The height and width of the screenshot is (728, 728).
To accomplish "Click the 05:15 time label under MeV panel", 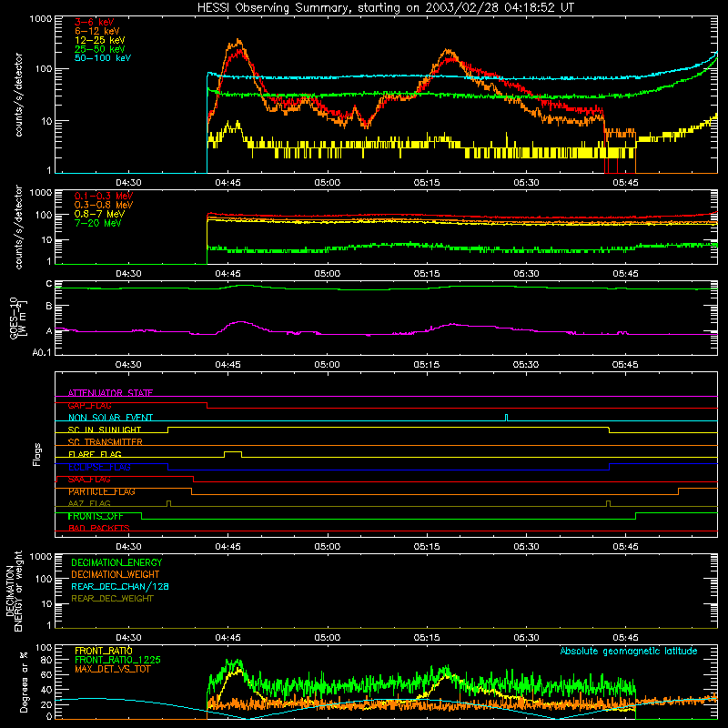I will tap(427, 274).
